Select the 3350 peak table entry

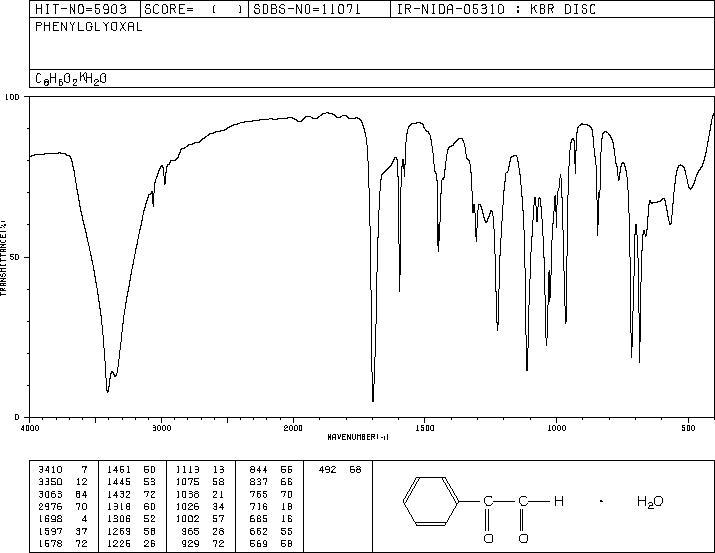pyautogui.click(x=63, y=482)
